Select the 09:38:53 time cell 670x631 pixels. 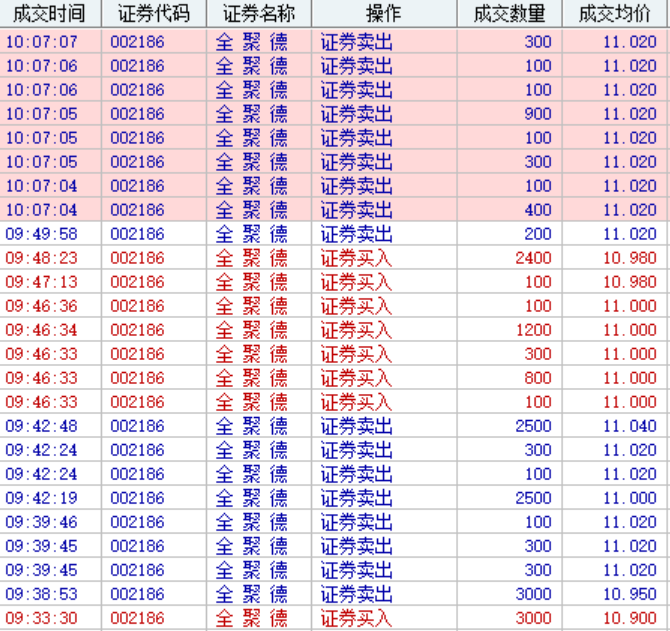pos(41,594)
